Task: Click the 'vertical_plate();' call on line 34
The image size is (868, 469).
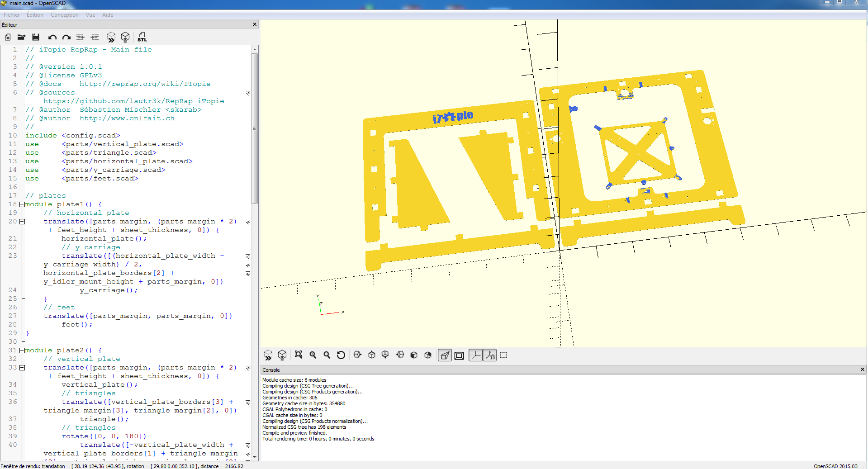Action: click(x=100, y=385)
